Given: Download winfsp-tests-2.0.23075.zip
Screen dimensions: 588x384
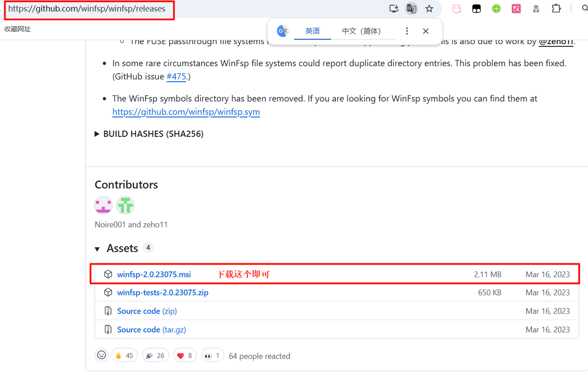Looking at the screenshot, I should click(163, 293).
